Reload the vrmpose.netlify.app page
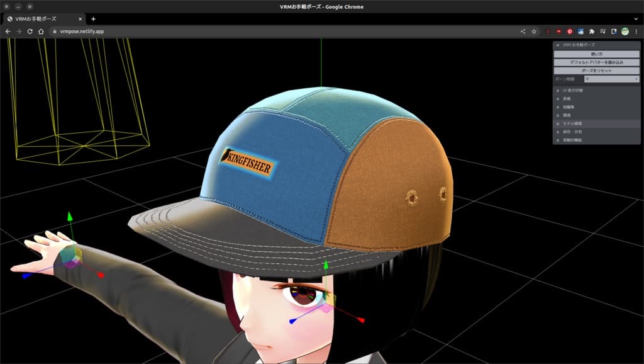The width and height of the screenshot is (644, 364). 30,31
